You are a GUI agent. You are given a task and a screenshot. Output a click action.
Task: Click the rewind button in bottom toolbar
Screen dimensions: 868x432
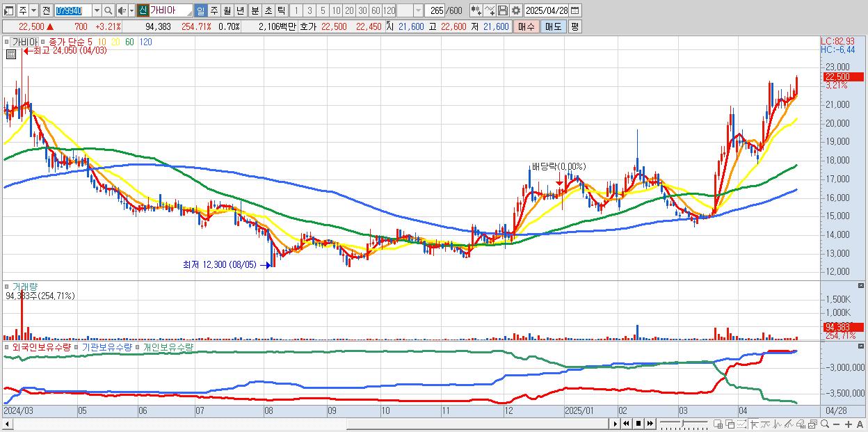626,423
